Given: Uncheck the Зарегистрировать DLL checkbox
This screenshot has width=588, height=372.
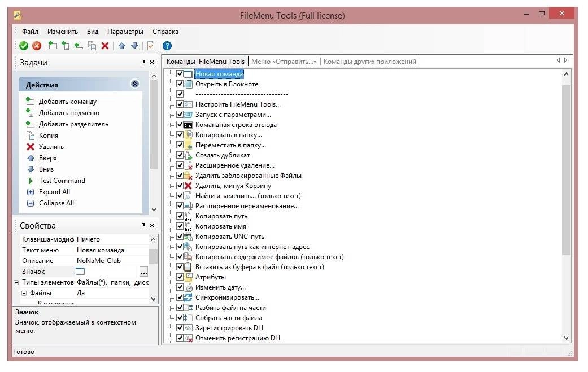Looking at the screenshot, I should pyautogui.click(x=180, y=327).
